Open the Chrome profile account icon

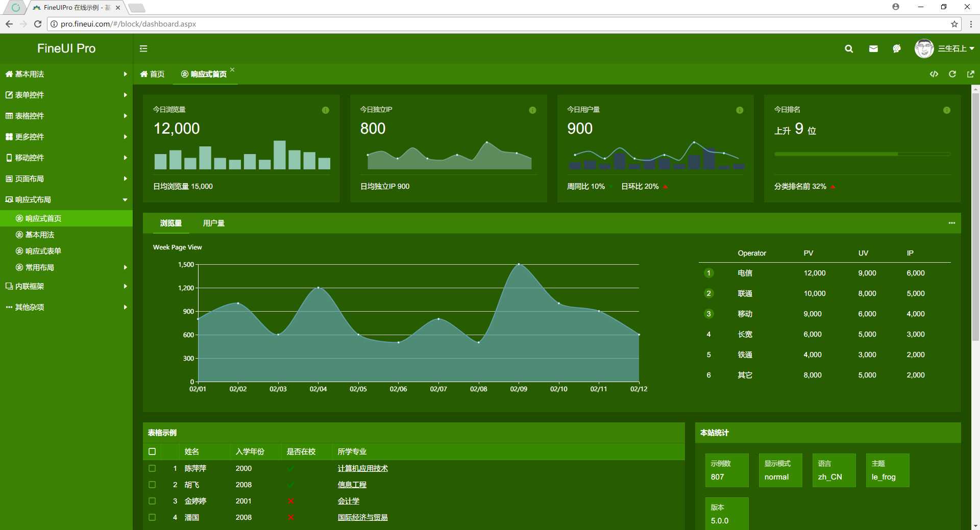click(x=896, y=7)
